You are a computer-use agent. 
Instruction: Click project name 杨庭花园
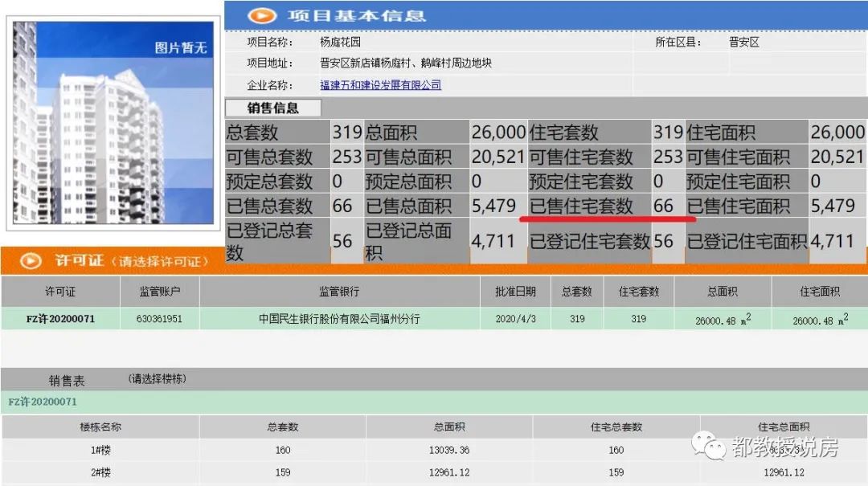(x=340, y=42)
